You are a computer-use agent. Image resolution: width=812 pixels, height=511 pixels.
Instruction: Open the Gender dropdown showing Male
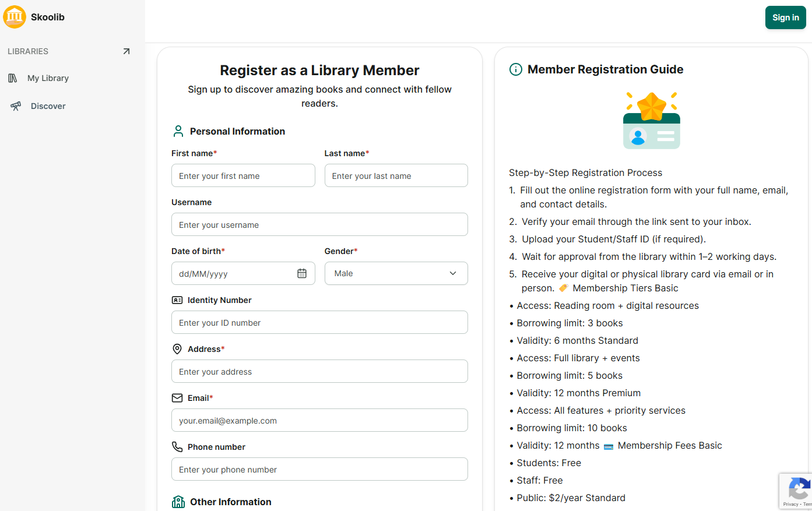(396, 273)
